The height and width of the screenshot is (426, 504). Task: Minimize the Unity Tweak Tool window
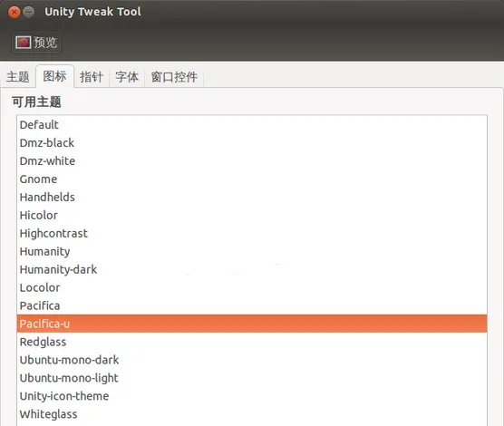point(29,12)
